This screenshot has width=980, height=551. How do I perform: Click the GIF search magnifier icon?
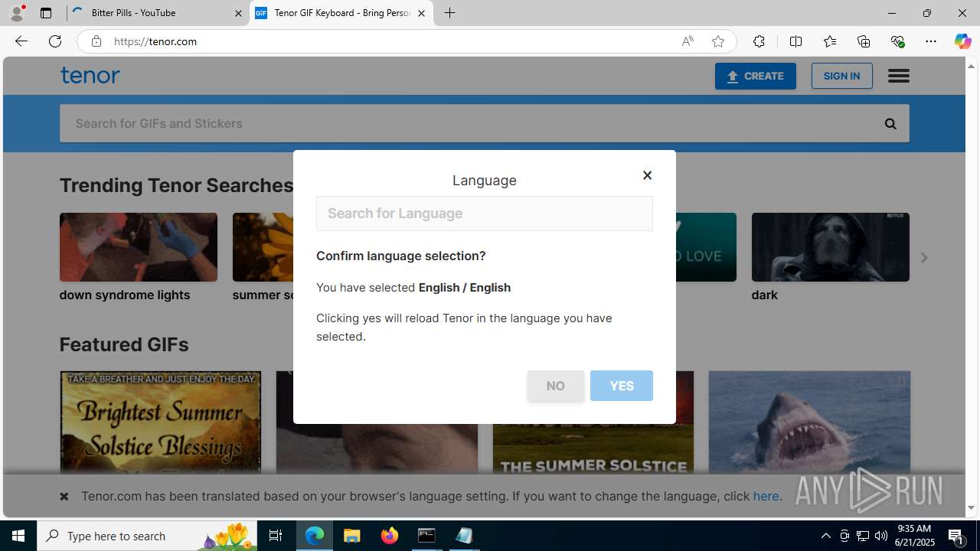point(890,123)
